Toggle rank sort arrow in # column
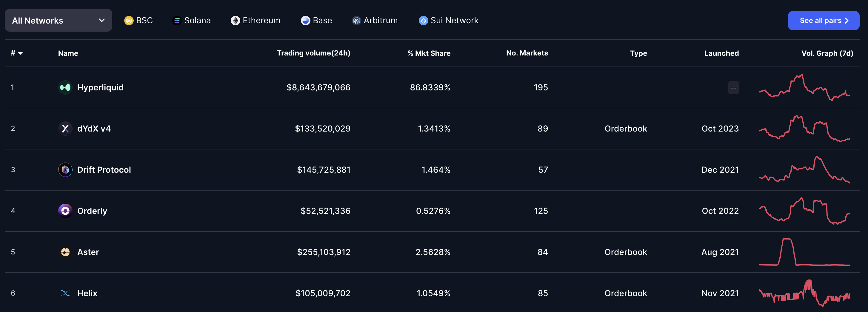This screenshot has height=312, width=868. pos(21,53)
